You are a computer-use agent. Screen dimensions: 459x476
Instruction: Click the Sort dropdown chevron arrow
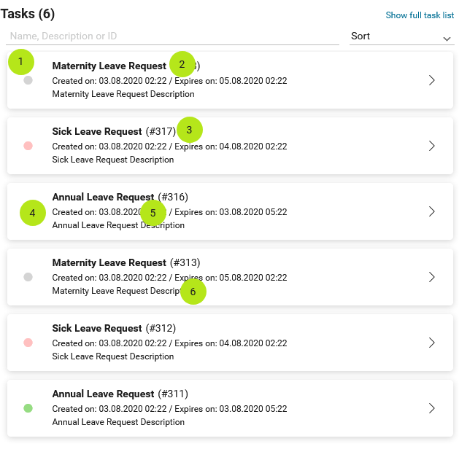(x=447, y=39)
